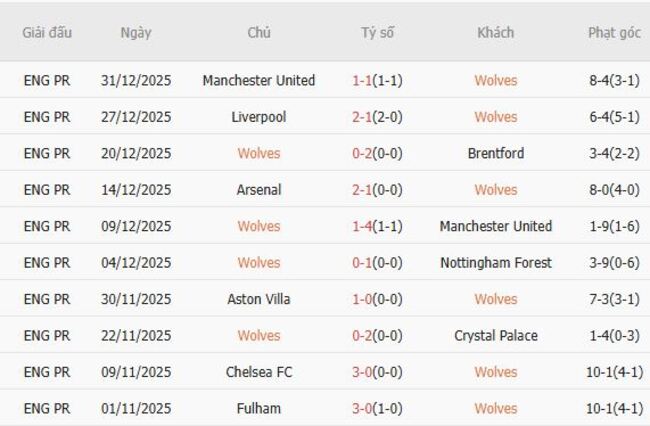Image resolution: width=650 pixels, height=426 pixels.
Task: Click the Crystal Palace team name
Action: [x=495, y=336]
